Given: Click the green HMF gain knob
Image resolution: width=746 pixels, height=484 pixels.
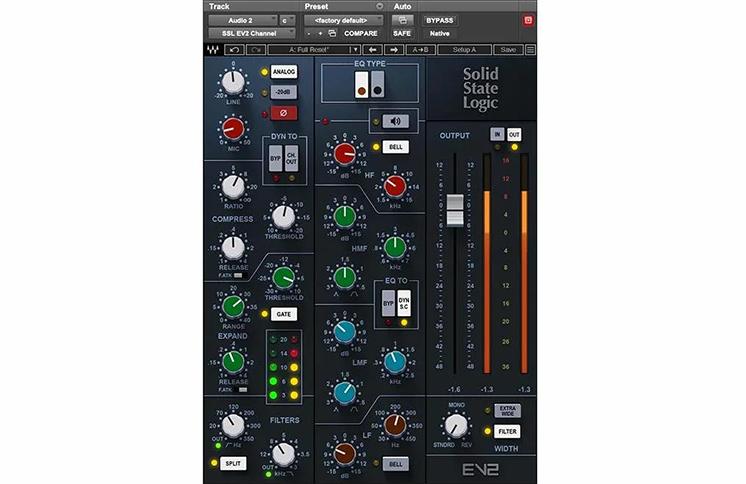Looking at the screenshot, I should click(345, 217).
